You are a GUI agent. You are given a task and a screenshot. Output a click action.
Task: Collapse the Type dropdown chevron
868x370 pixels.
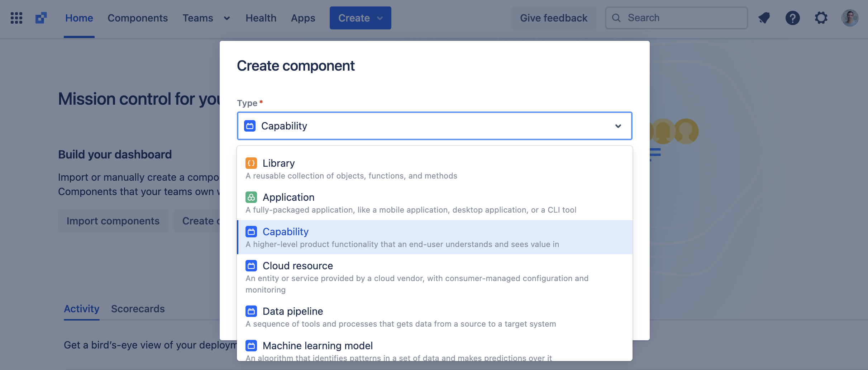coord(618,126)
